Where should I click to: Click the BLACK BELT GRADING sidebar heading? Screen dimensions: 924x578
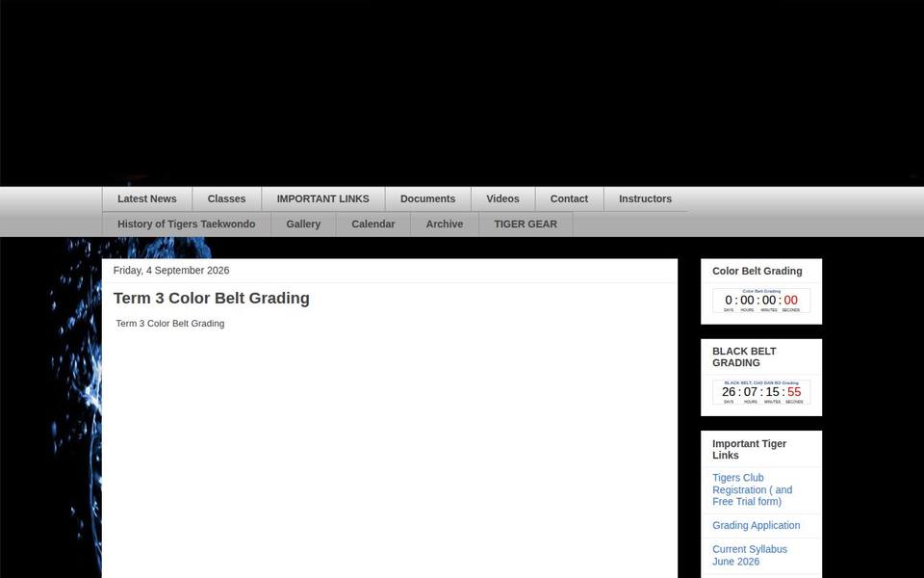744,356
